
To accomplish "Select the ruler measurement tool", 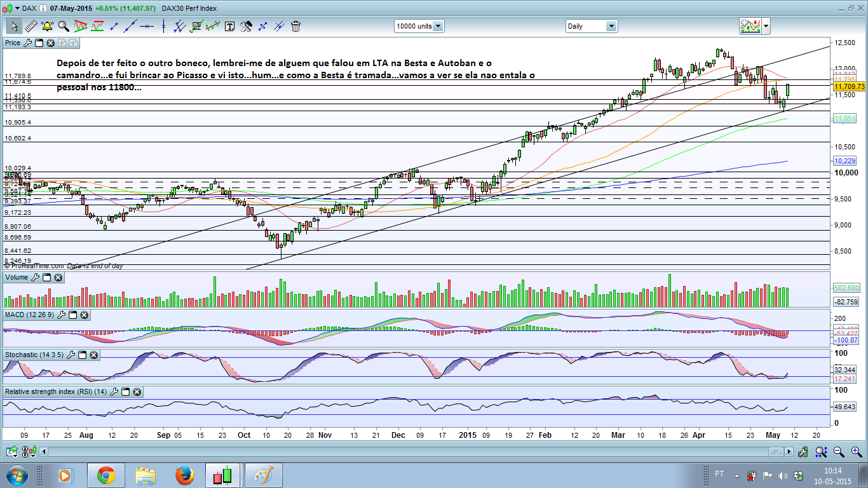I will tap(31, 26).
